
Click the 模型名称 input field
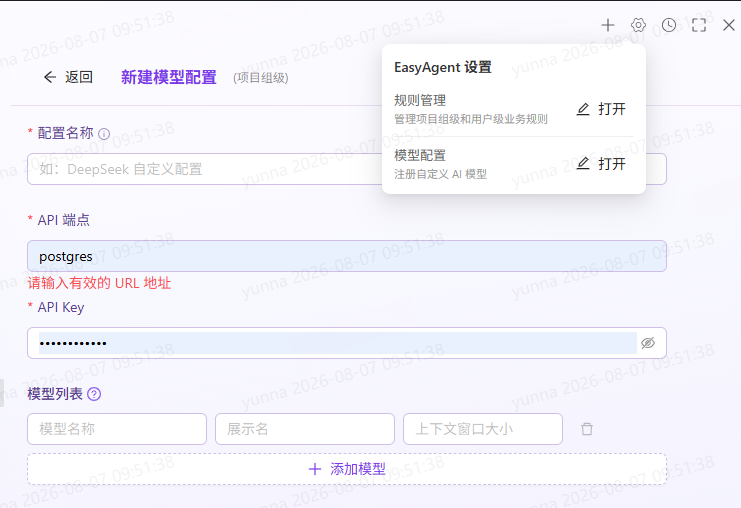[117, 429]
